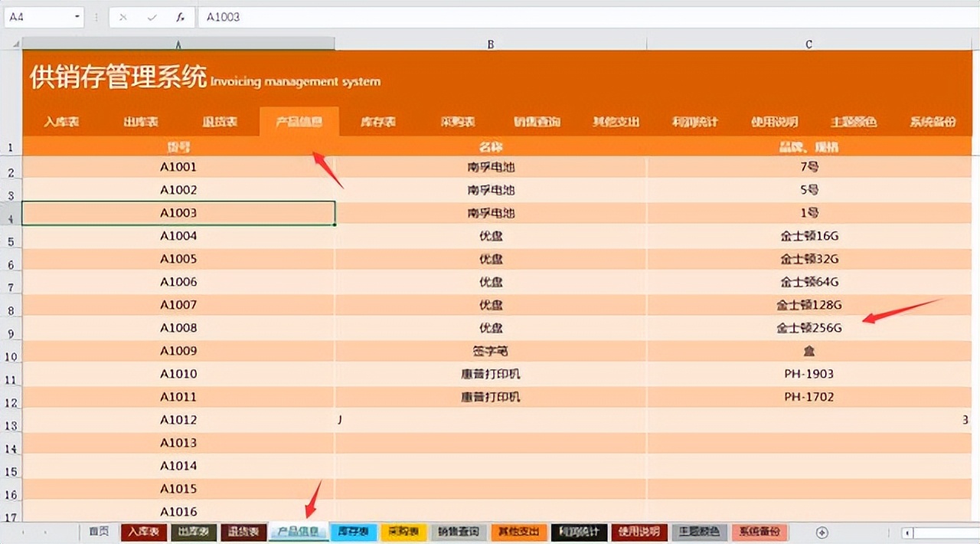980x544 pixels.
Task: Select column B by clicking its header
Action: pos(490,44)
